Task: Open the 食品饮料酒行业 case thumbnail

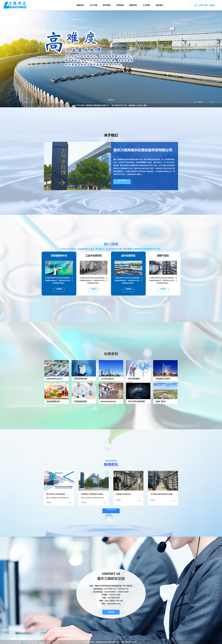Action: [x=57, y=391]
